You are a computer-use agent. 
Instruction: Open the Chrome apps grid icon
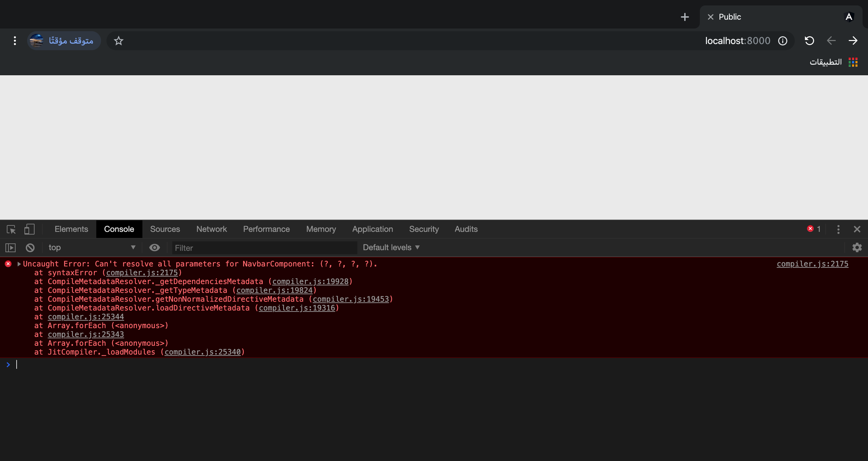(x=853, y=62)
